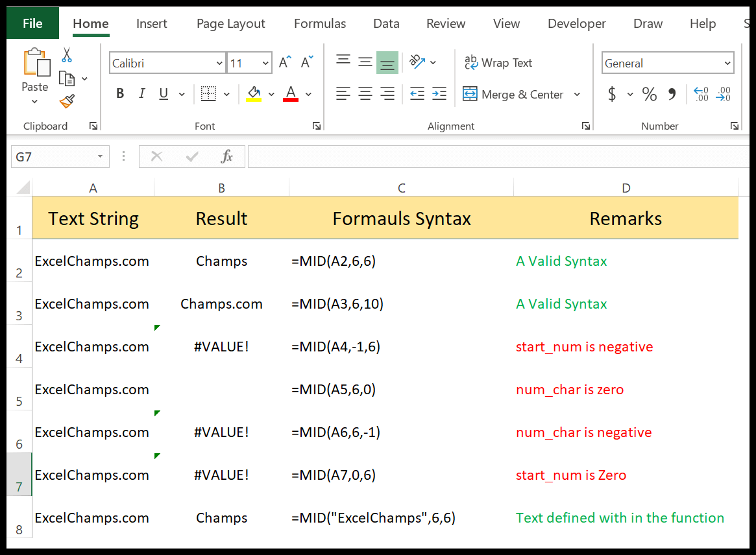This screenshot has width=756, height=555.
Task: Open the font name dropdown
Action: pyautogui.click(x=219, y=62)
